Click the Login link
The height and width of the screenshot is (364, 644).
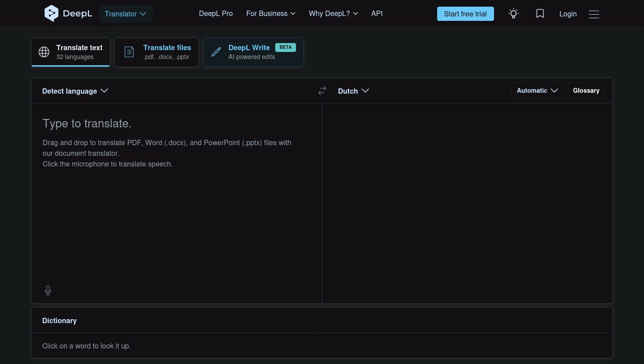click(568, 14)
